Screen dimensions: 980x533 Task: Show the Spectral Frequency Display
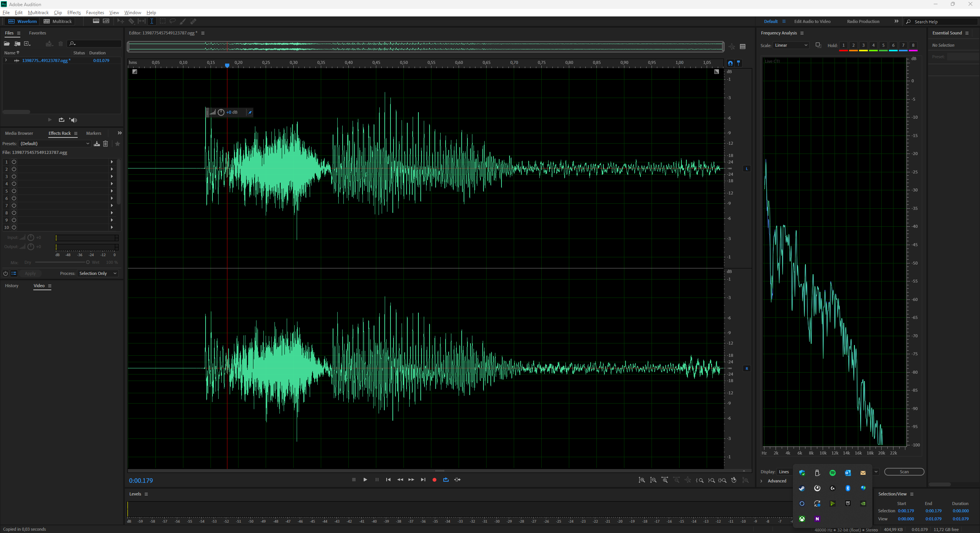tap(96, 21)
